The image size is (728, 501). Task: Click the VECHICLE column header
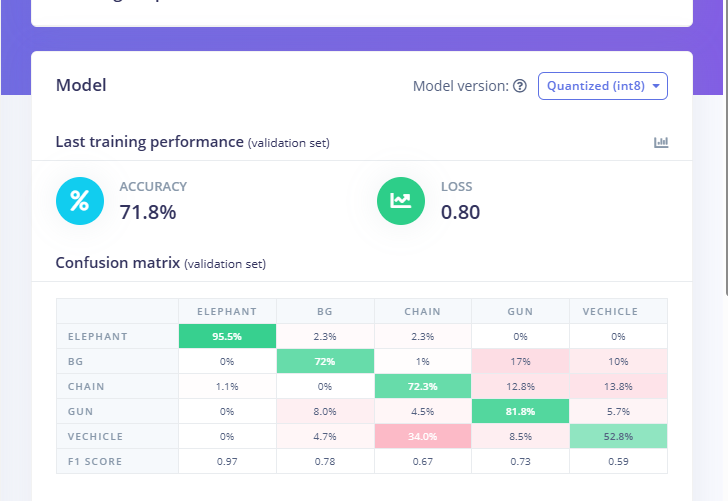pos(617,311)
